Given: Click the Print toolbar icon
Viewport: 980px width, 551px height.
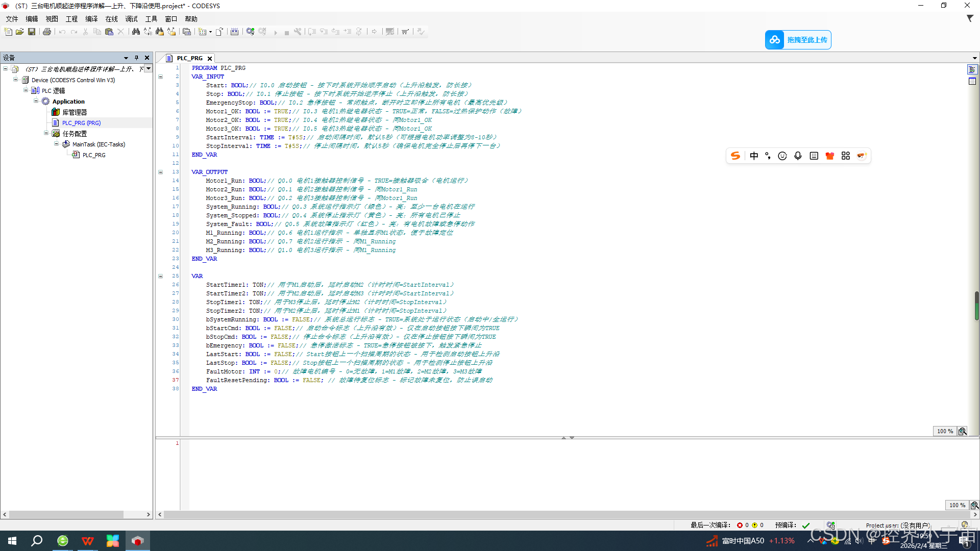Looking at the screenshot, I should tap(47, 32).
